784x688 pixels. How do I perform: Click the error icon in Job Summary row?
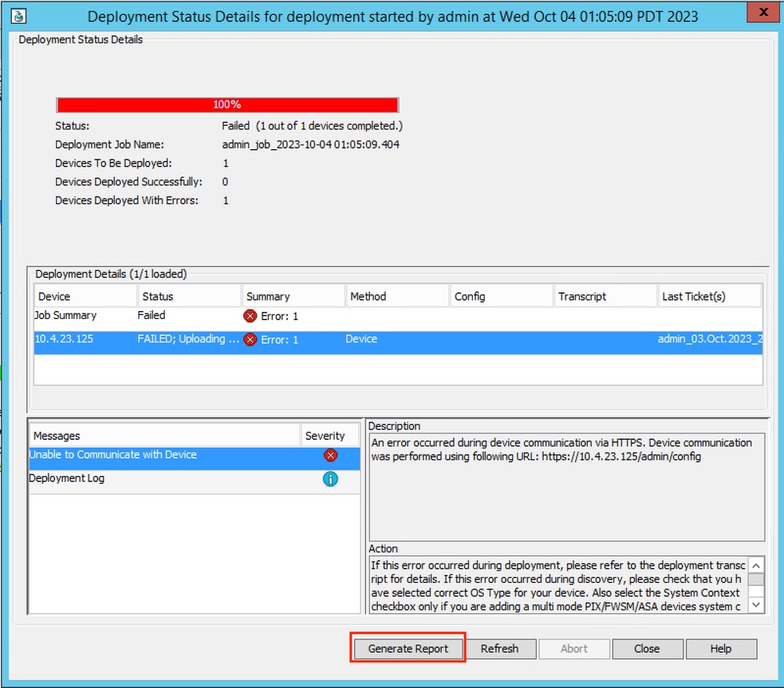click(x=250, y=315)
